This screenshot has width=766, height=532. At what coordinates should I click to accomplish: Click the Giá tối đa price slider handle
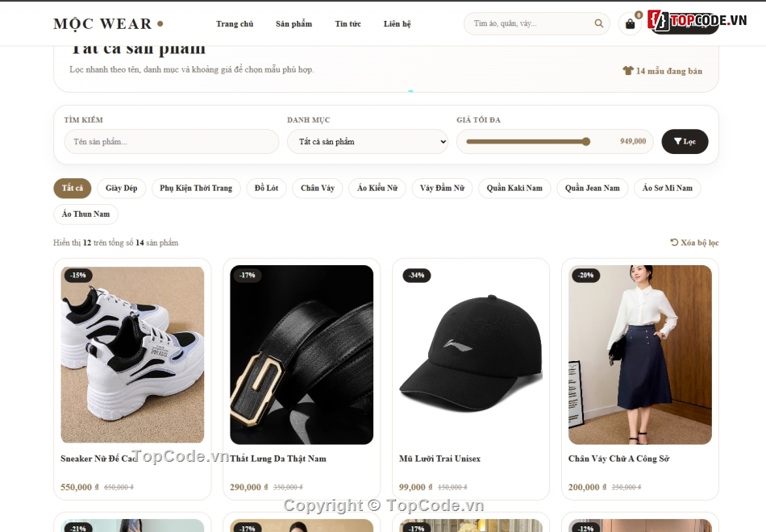click(585, 142)
